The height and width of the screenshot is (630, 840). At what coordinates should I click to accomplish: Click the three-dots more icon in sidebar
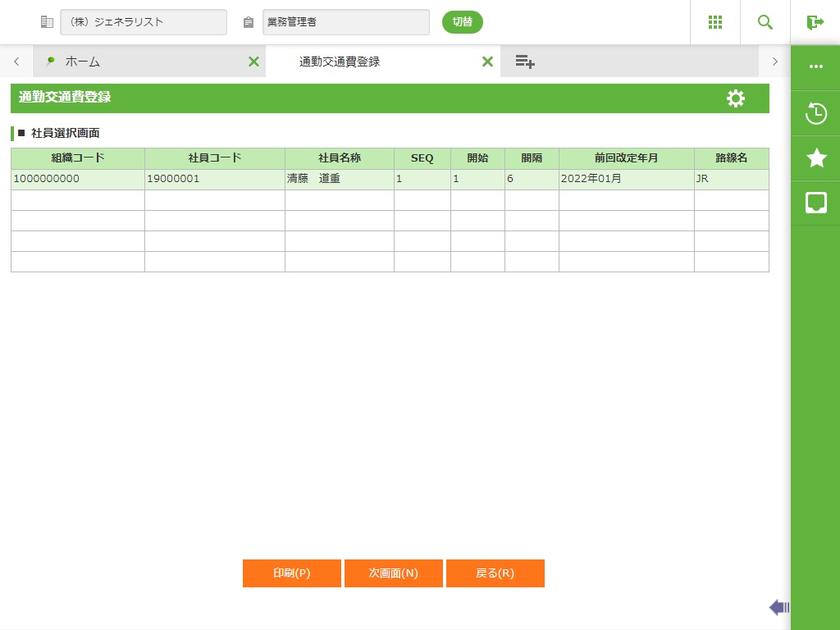click(x=815, y=67)
